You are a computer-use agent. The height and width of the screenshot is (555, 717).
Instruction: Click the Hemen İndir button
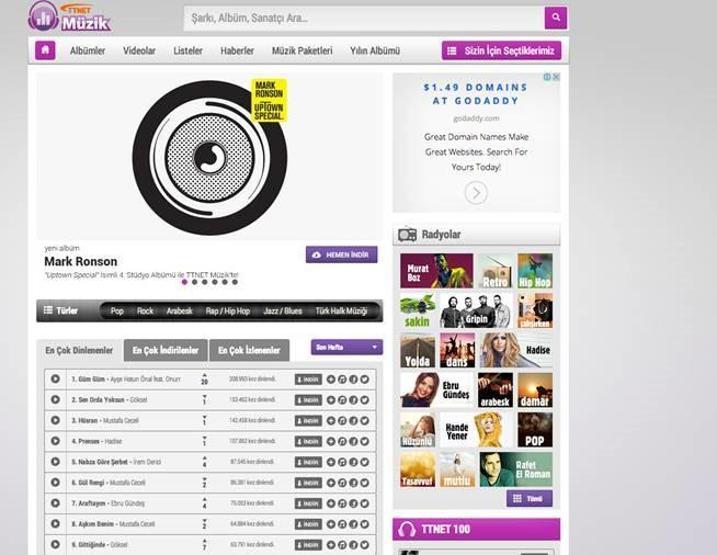coord(342,255)
